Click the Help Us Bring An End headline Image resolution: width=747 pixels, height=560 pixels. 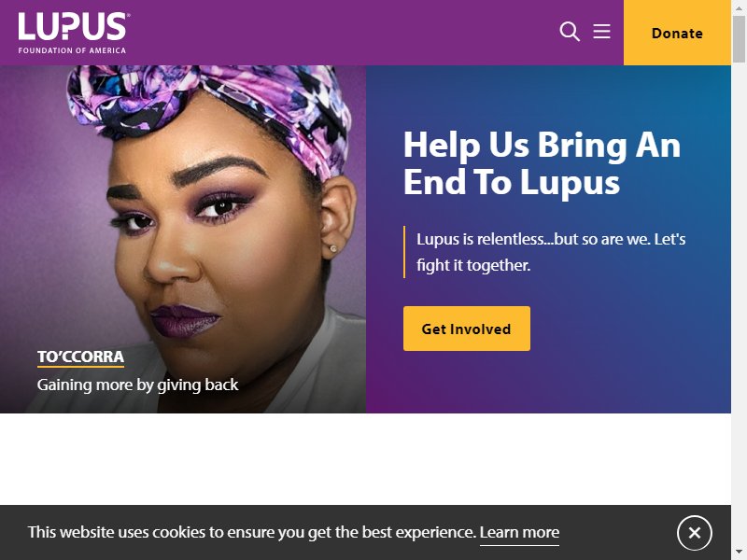543,163
